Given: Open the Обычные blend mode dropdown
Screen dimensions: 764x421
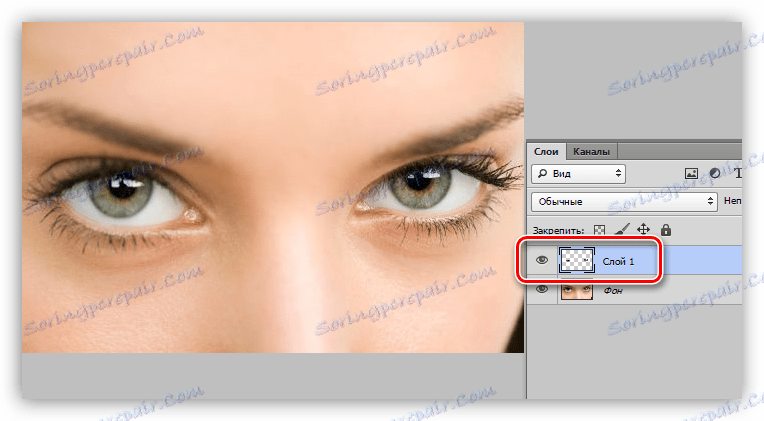Looking at the screenshot, I should (x=624, y=201).
